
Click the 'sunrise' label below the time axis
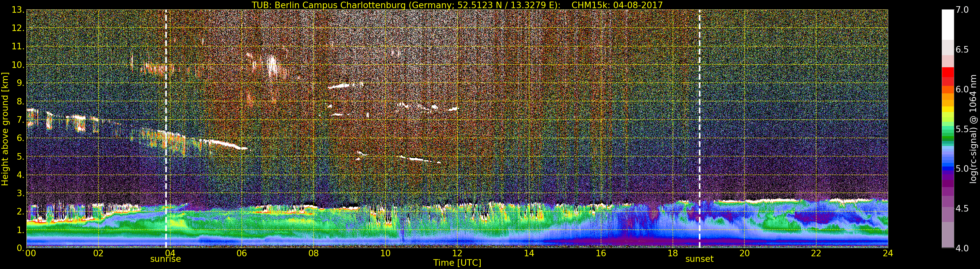coord(166,259)
